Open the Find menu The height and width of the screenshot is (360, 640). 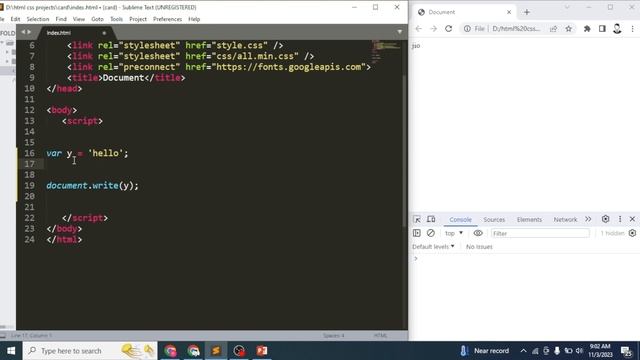[x=61, y=19]
